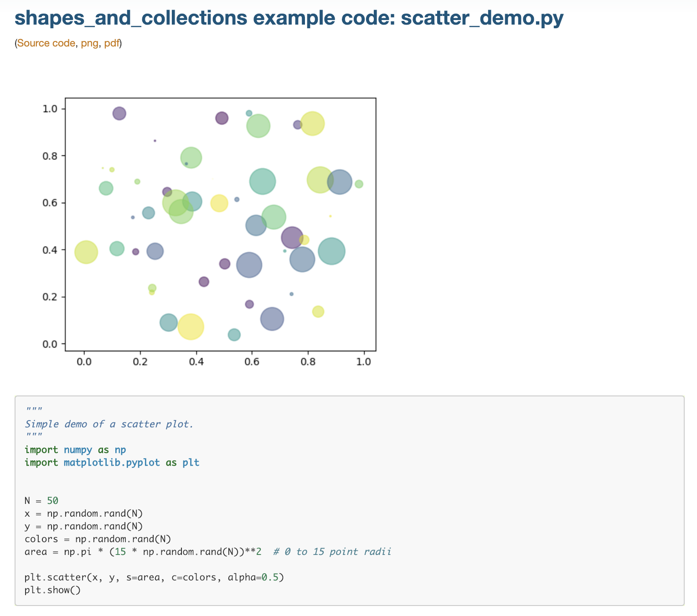This screenshot has height=616, width=697.
Task: Click the colors = np.random.rand(N) line
Action: (98, 539)
